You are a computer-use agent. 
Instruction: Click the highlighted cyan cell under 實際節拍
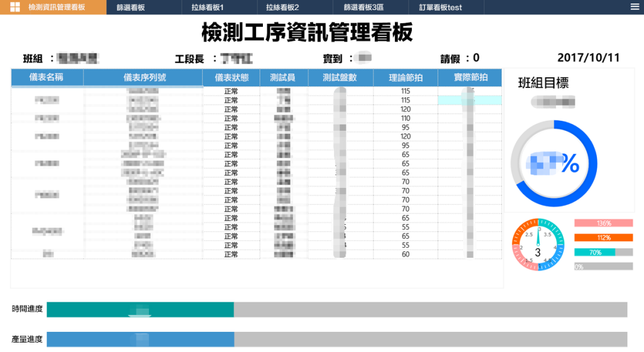(x=470, y=100)
